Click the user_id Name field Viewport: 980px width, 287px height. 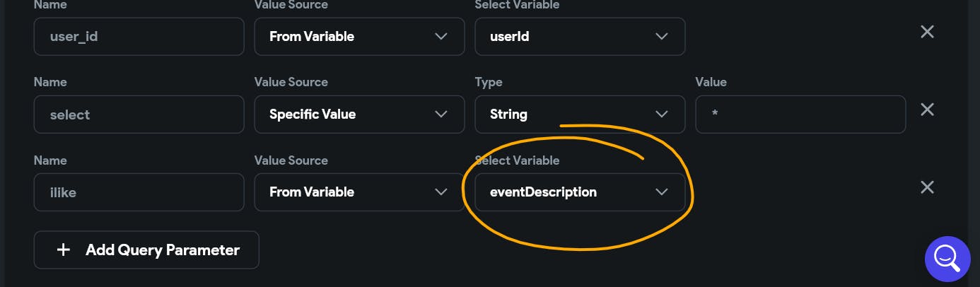[x=139, y=36]
